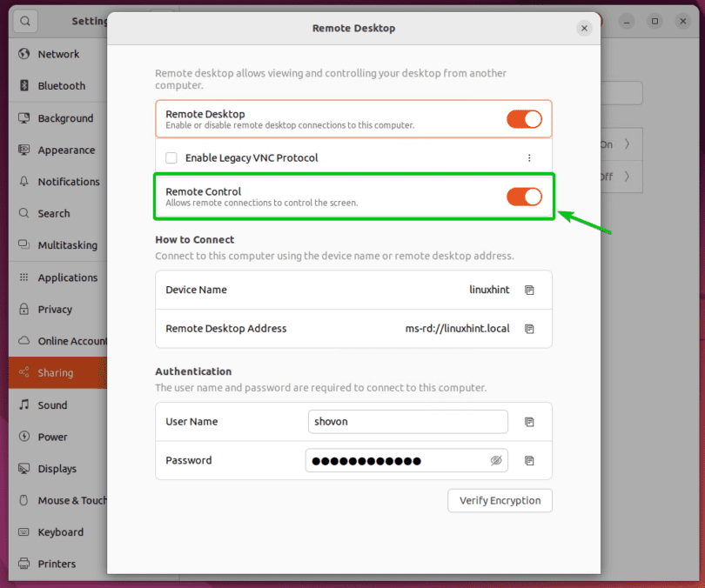Click the Sound music note icon
Viewport: 705px width, 588px height.
pos(24,405)
